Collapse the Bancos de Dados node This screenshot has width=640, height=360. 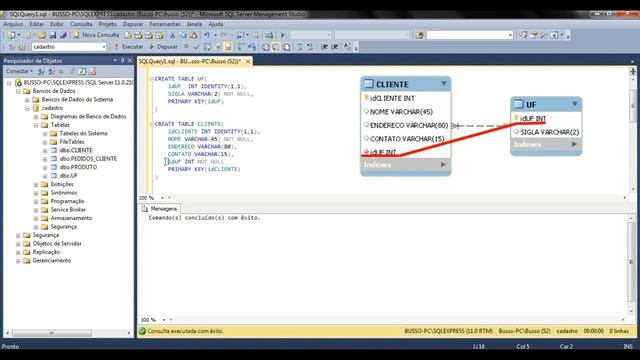click(x=18, y=91)
